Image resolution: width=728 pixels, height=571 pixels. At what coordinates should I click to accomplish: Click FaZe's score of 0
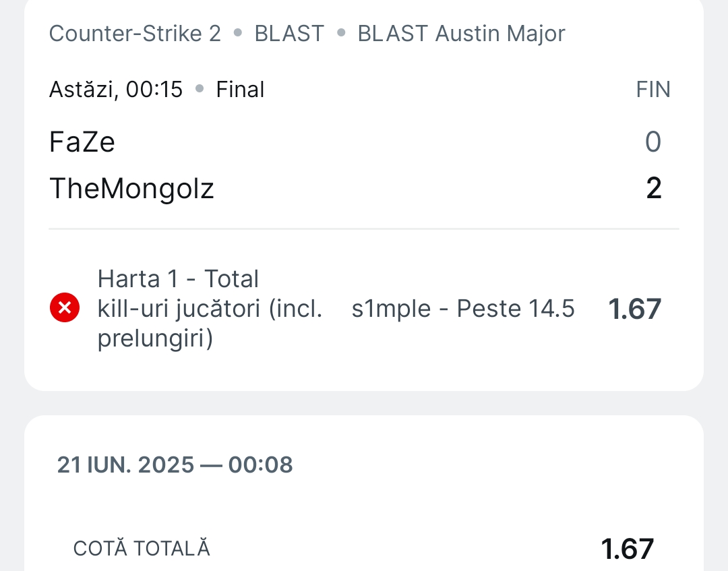[653, 142]
